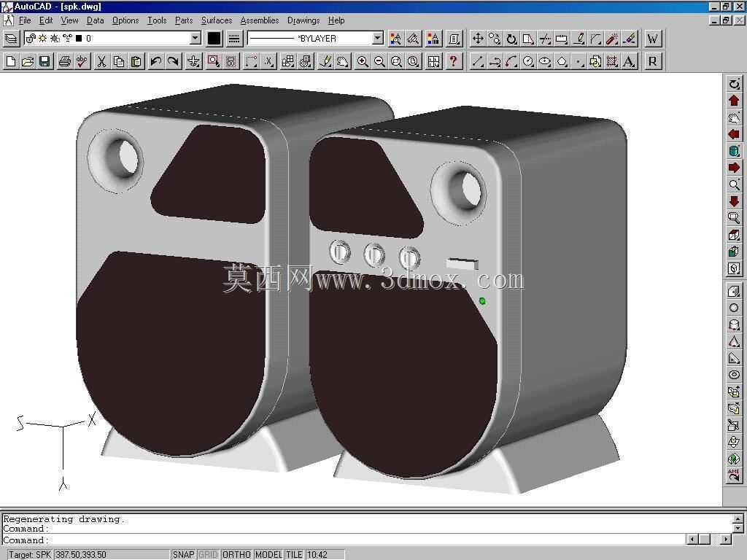Viewport: 747px width, 560px height.
Task: Expand the BYLAYER linetype dropdown
Action: [377, 38]
